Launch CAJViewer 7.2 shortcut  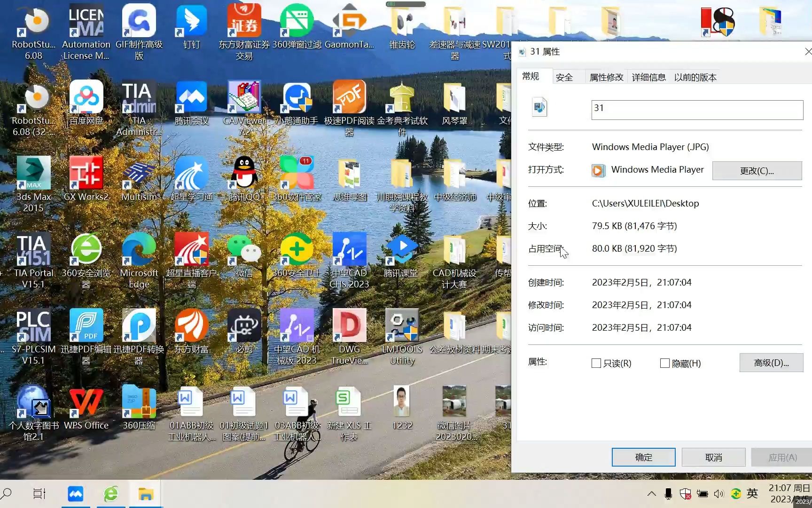tap(244, 108)
